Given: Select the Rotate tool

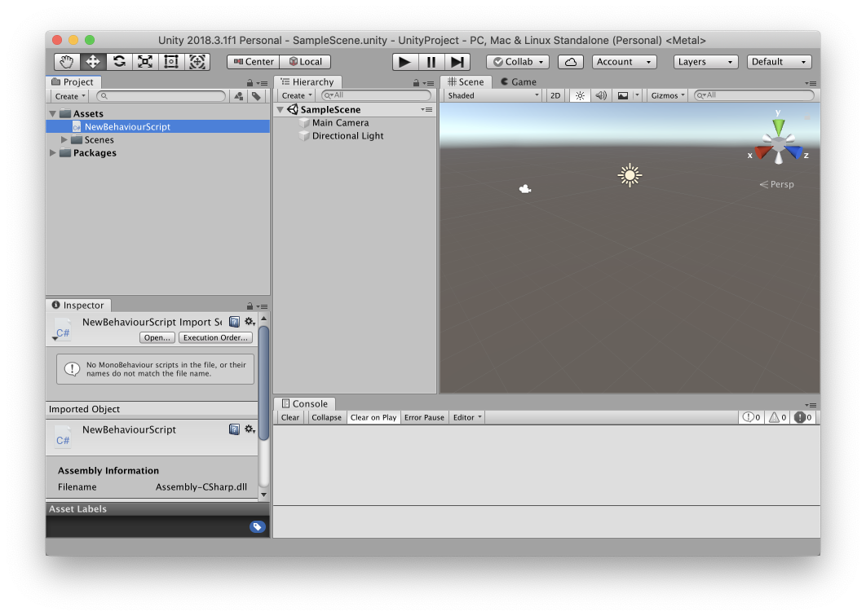Looking at the screenshot, I should click(119, 62).
